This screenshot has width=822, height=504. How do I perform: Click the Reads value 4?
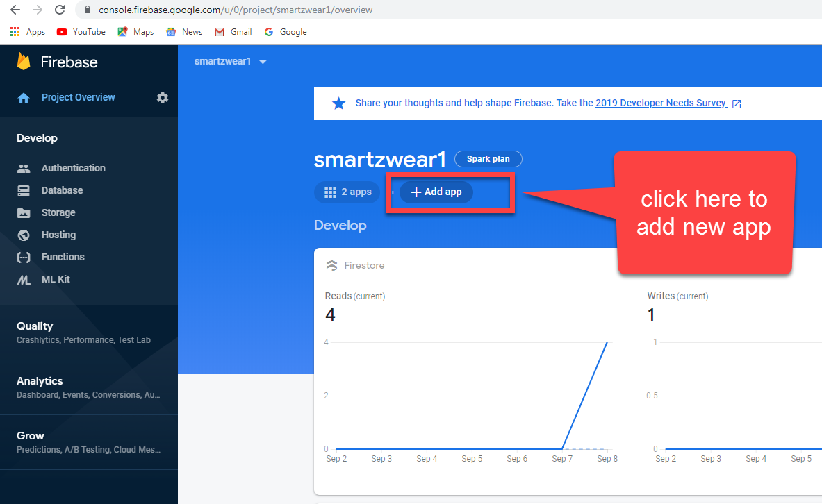330,315
